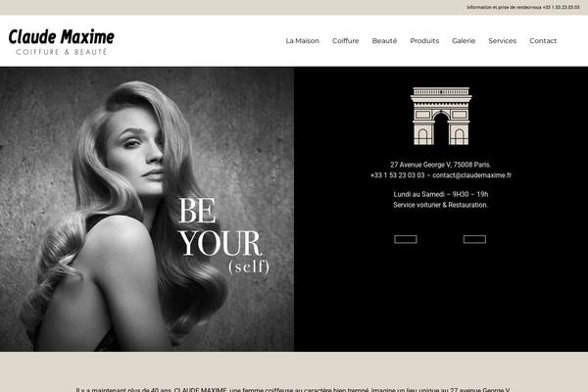The width and height of the screenshot is (588, 392).
Task: Click the COIFFURE & BEAUTÉ tagline
Action: point(62,52)
